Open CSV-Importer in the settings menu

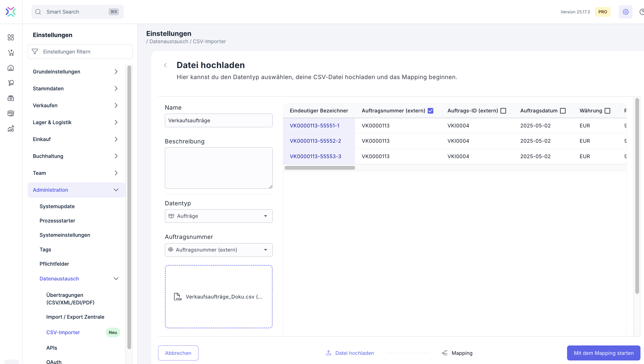[x=63, y=332]
